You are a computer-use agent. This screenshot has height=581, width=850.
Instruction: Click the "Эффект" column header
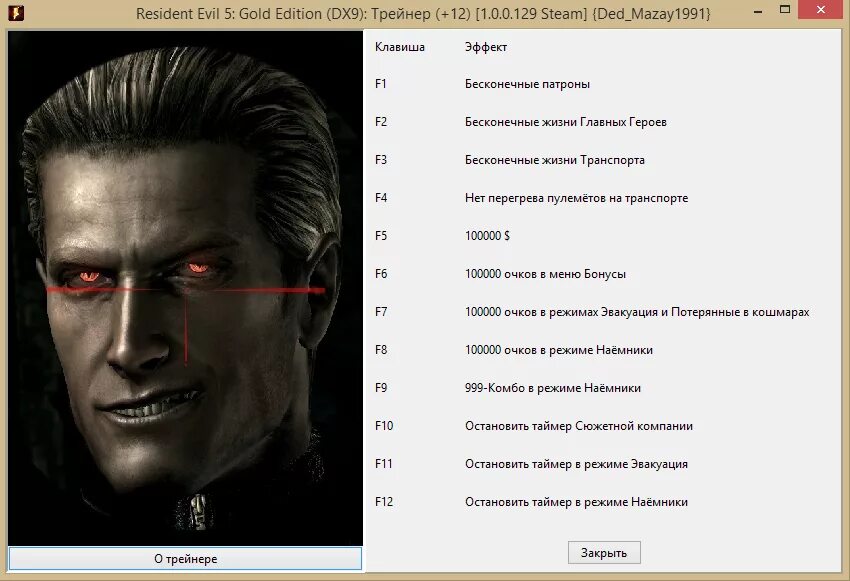point(486,47)
